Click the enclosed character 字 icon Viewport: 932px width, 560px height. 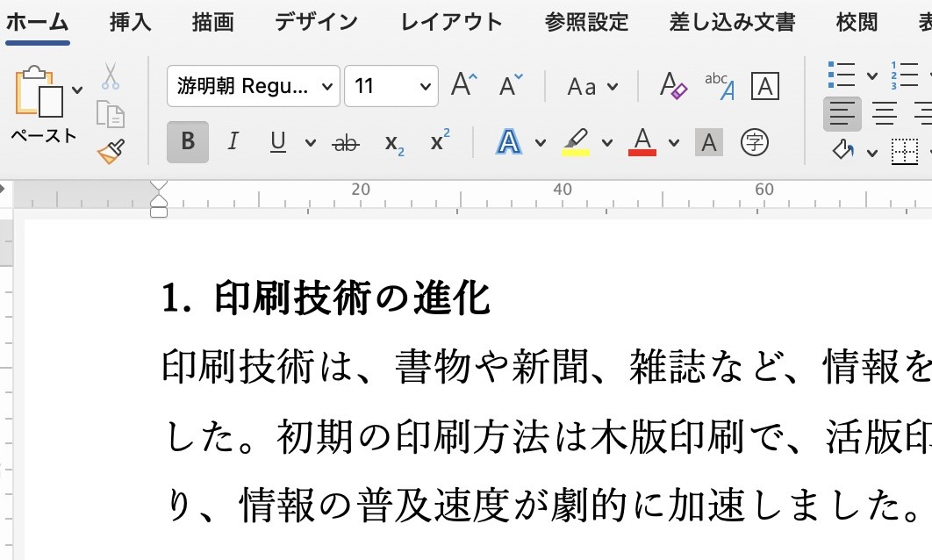pyautogui.click(x=754, y=143)
